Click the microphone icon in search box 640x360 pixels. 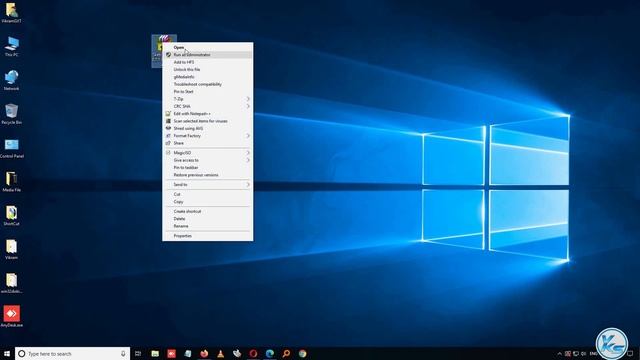coord(123,353)
